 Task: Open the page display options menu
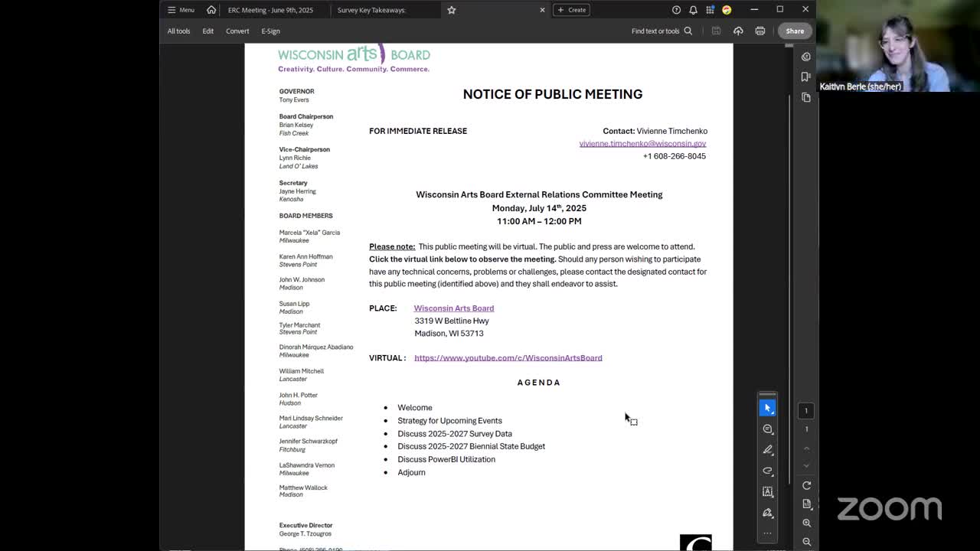point(806,504)
